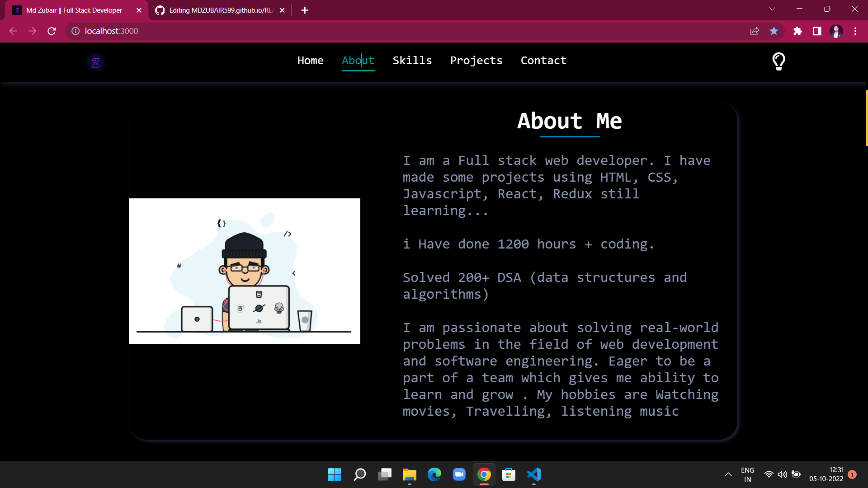Open the clock showing 12:31 05-10-2022
Viewport: 868px width, 488px height.
(x=826, y=474)
